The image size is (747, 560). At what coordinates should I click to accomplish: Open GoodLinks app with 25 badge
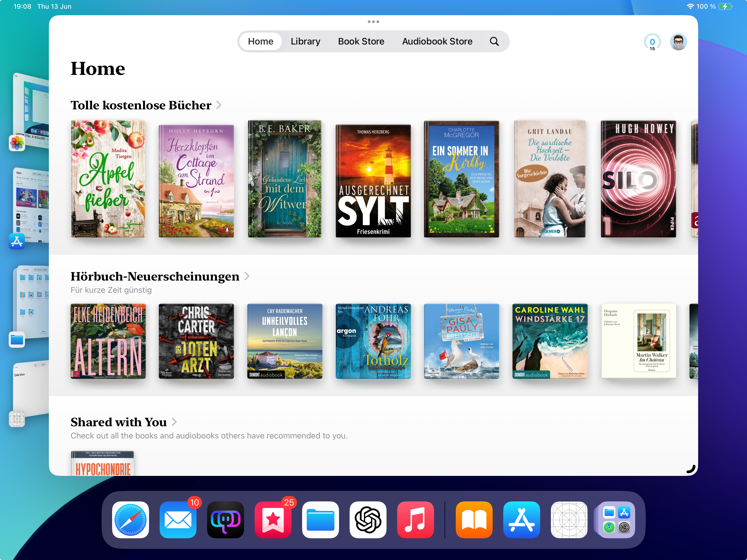tap(273, 520)
